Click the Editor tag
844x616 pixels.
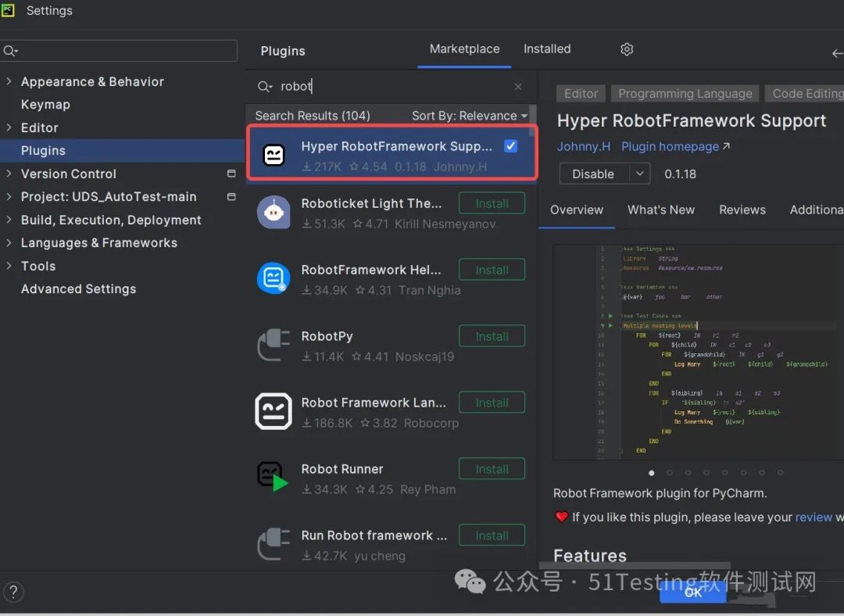[x=581, y=94]
